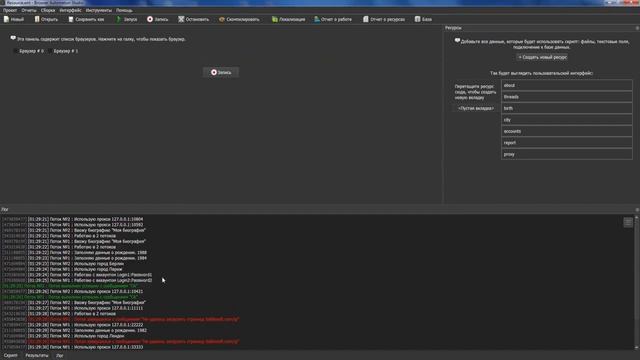Select log line with proxy 127.0.0.1:10421

click(73, 291)
